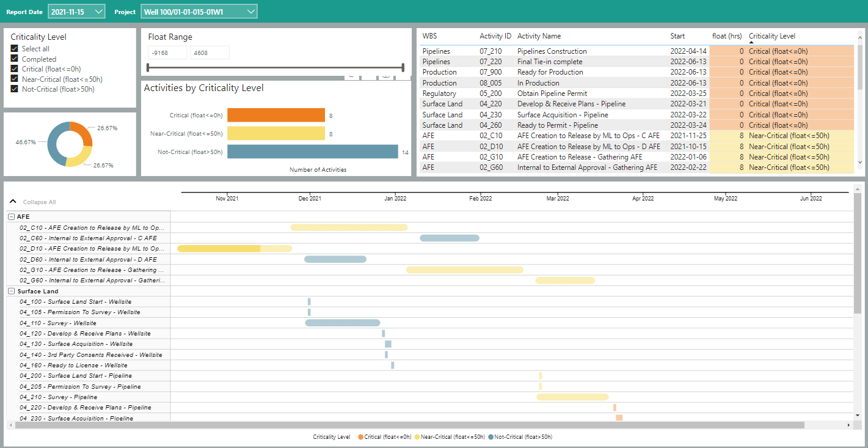Image resolution: width=868 pixels, height=448 pixels.
Task: Sort table by float (hrs) column header
Action: tap(726, 36)
